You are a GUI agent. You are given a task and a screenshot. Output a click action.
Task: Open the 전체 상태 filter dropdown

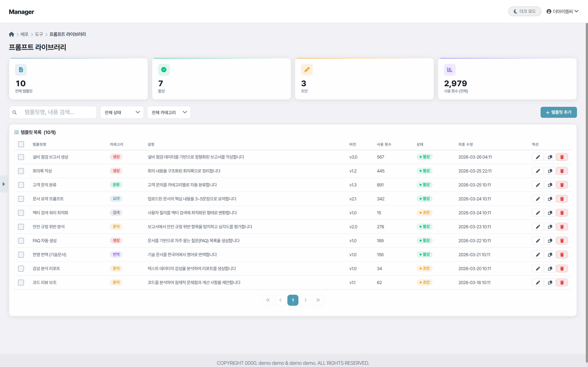122,112
